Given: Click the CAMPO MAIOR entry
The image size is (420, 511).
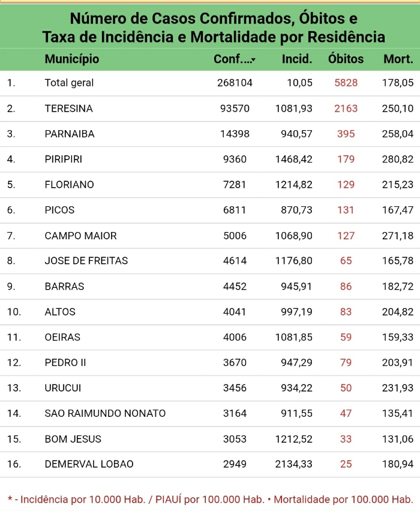Looking at the screenshot, I should 80,236.
